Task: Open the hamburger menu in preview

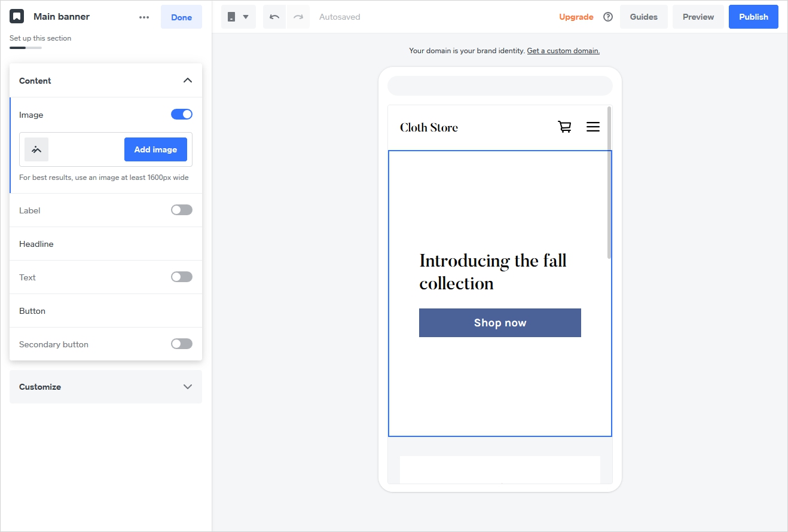Action: 593,127
